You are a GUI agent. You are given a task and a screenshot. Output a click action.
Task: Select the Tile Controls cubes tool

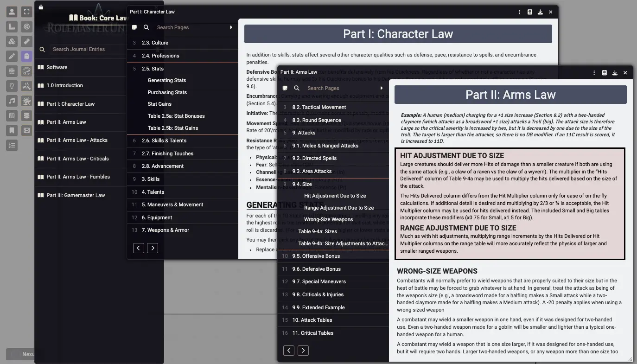pyautogui.click(x=12, y=42)
